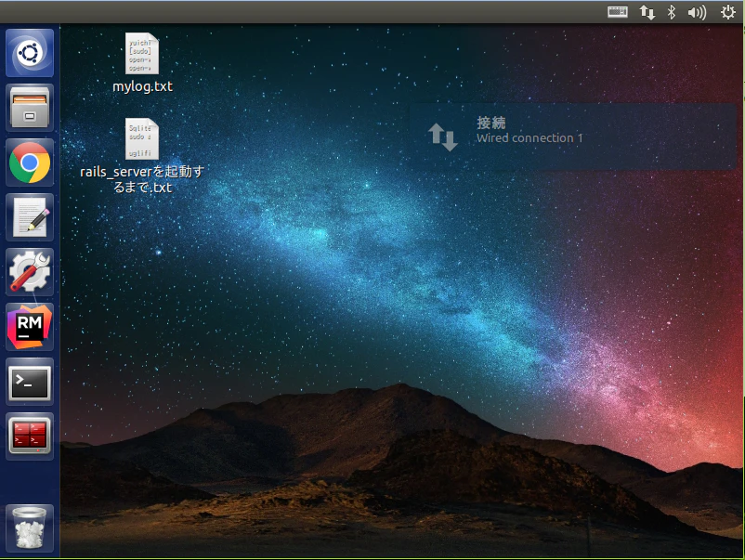Click the Wired connection 1 notification

pos(572,137)
